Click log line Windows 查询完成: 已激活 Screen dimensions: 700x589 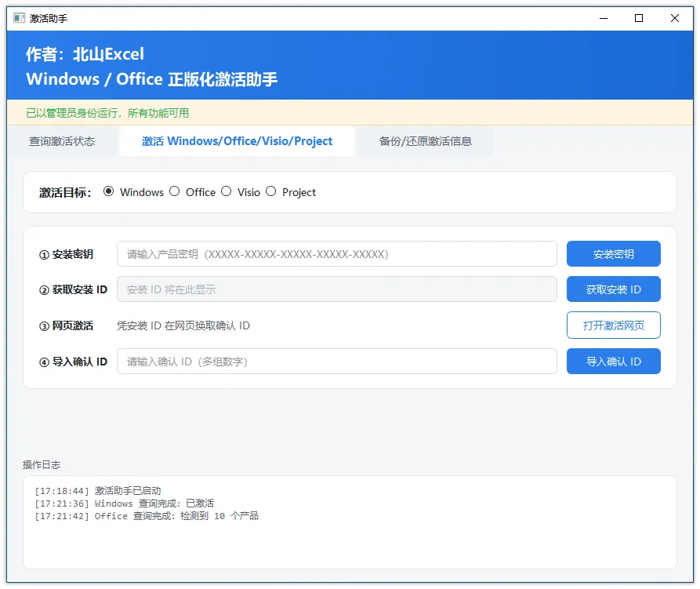tap(125, 504)
